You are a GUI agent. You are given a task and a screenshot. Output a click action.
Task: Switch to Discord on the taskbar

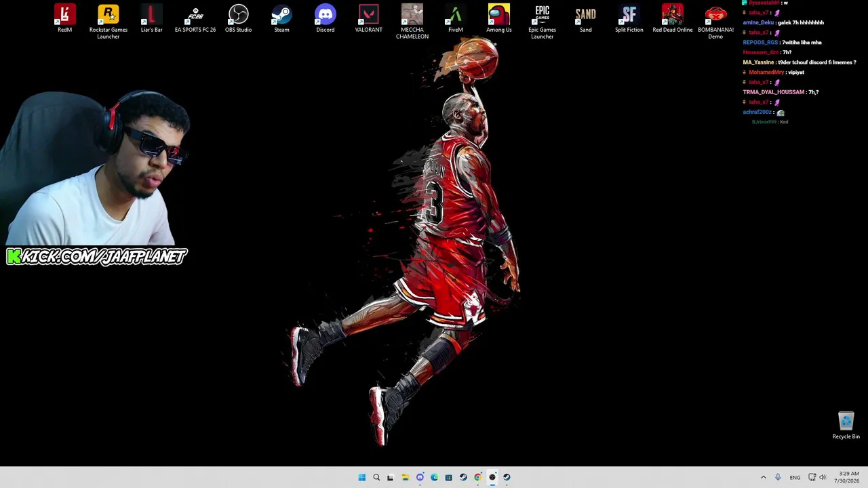(x=420, y=477)
